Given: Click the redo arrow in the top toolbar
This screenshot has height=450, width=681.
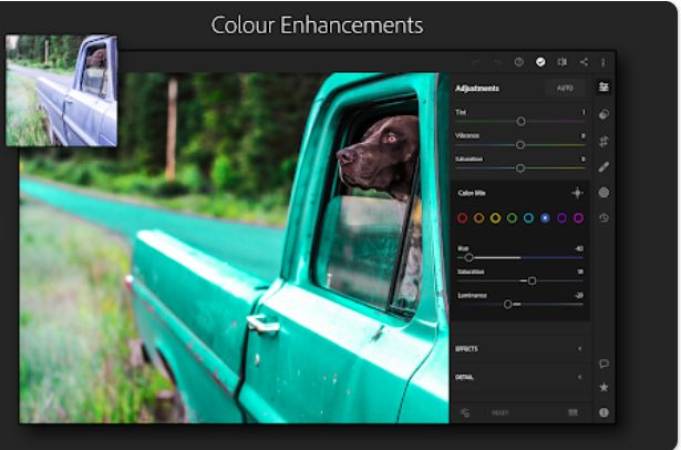Looking at the screenshot, I should (497, 62).
